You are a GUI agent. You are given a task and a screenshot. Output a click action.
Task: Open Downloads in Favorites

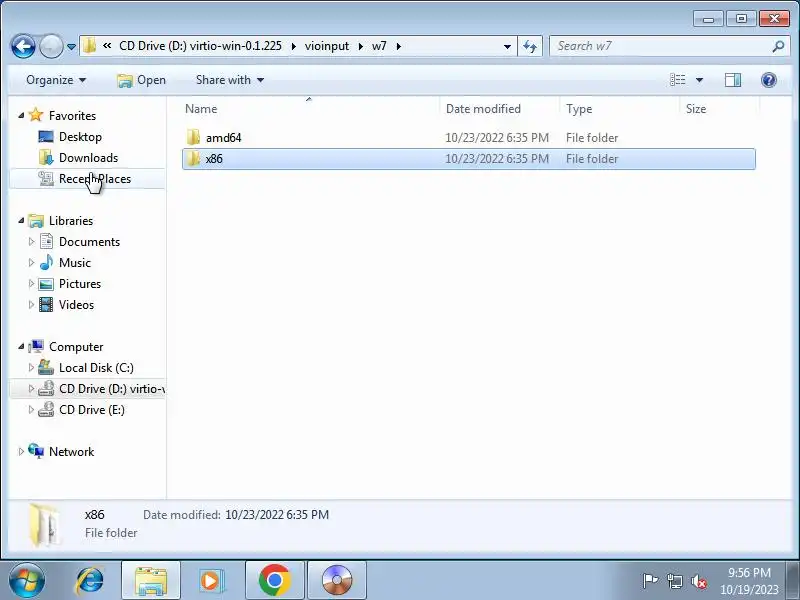pyautogui.click(x=88, y=158)
